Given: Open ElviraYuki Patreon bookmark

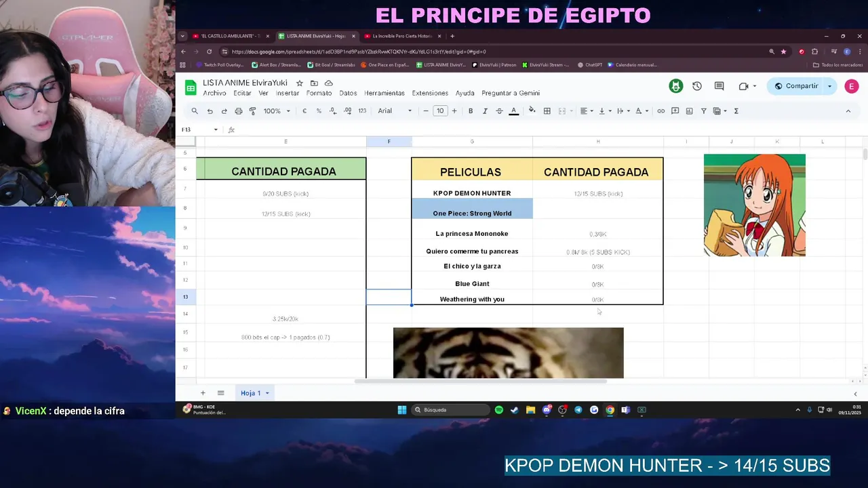Looking at the screenshot, I should 494,65.
